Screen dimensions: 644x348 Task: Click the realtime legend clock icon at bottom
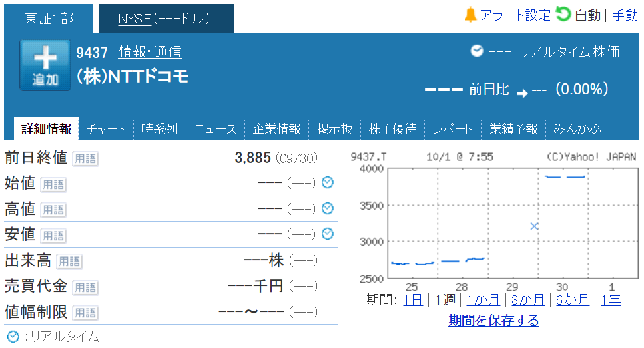point(13,337)
